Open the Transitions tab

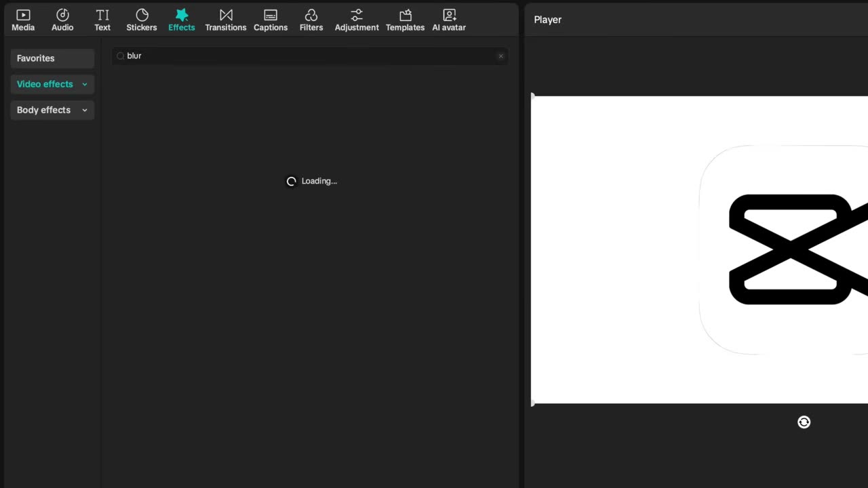[x=226, y=20]
